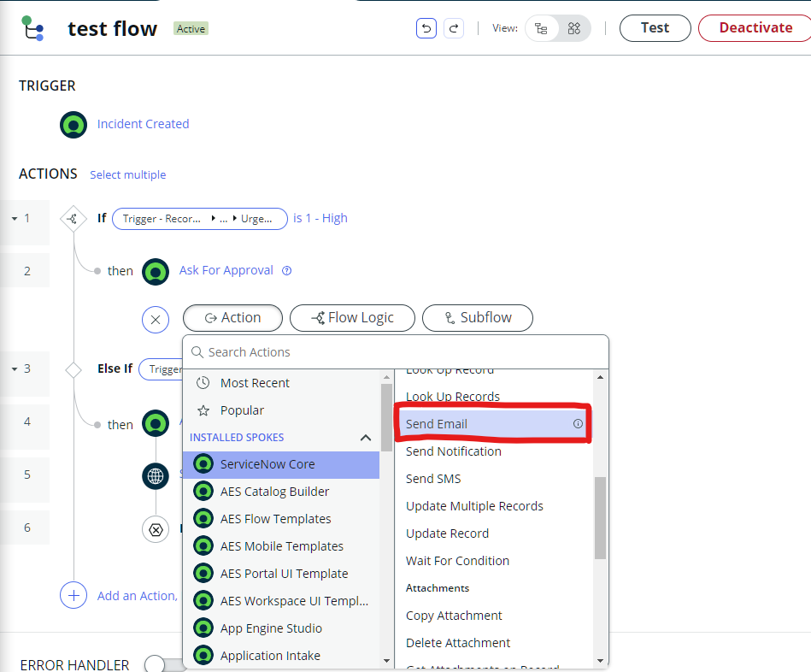The width and height of the screenshot is (811, 672).
Task: Choose the Action button
Action: click(x=232, y=318)
